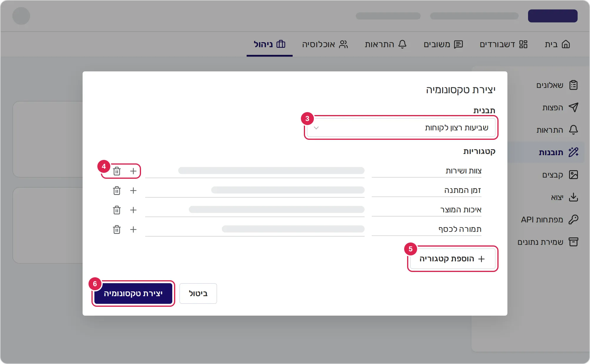This screenshot has height=364, width=590.
Task: Go to the בית home tab
Action: [x=558, y=44]
